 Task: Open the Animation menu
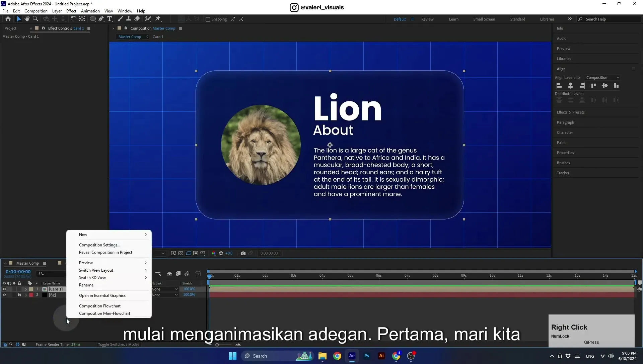click(x=90, y=11)
